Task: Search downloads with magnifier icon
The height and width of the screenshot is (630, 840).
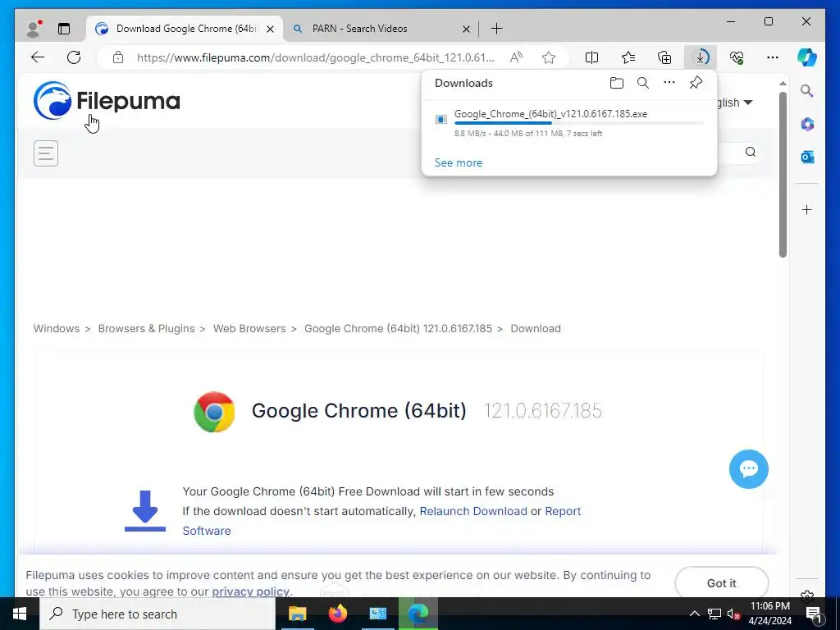Action: pos(643,83)
